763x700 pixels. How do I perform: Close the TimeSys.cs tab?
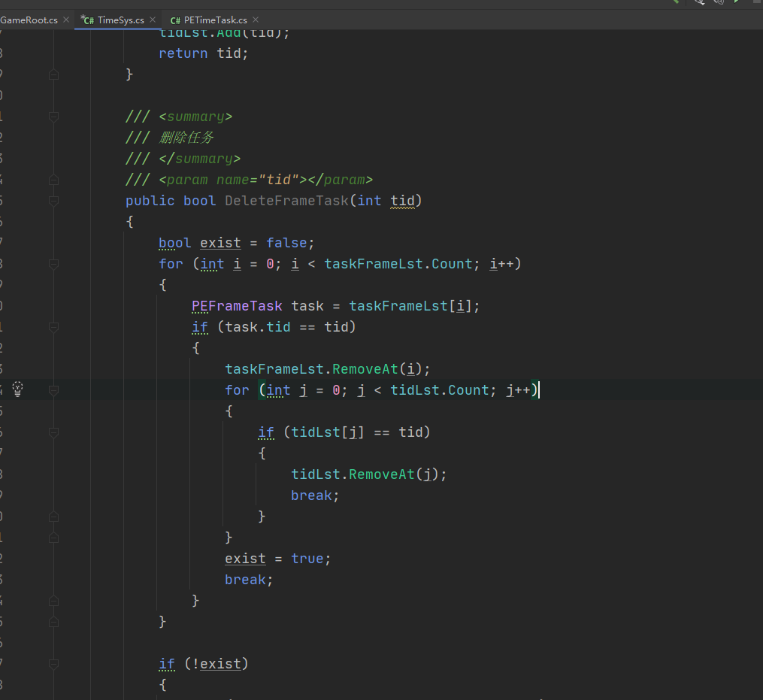[153, 20]
